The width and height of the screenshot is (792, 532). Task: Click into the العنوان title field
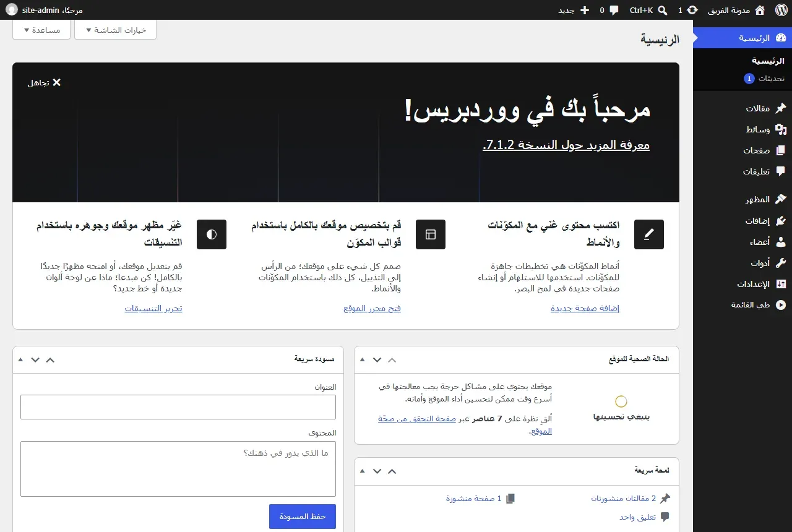(178, 407)
